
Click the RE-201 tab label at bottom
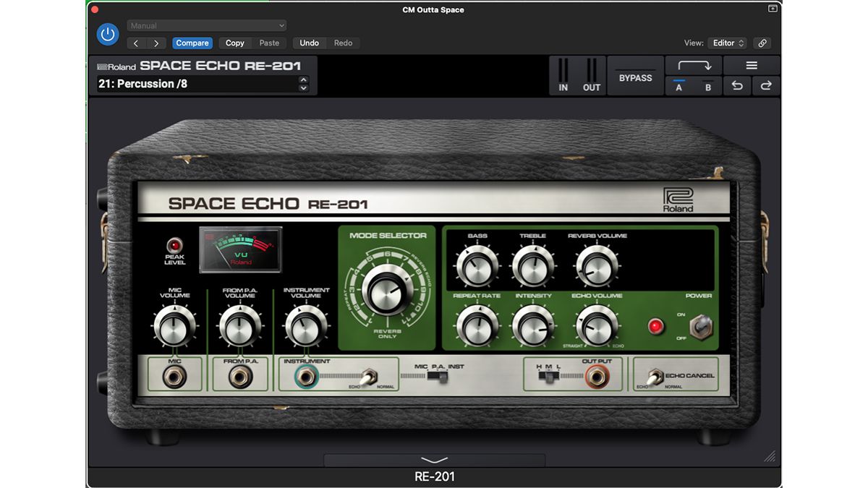433,476
